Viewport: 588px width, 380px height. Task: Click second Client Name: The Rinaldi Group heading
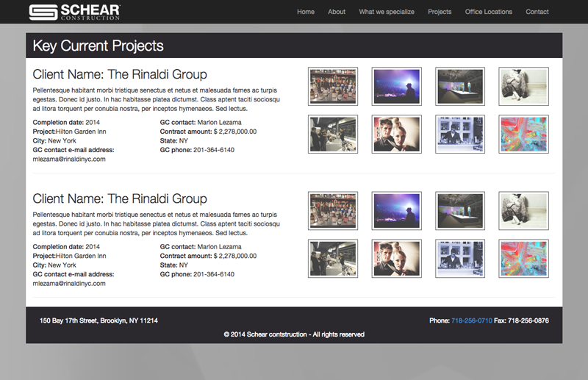(x=120, y=198)
